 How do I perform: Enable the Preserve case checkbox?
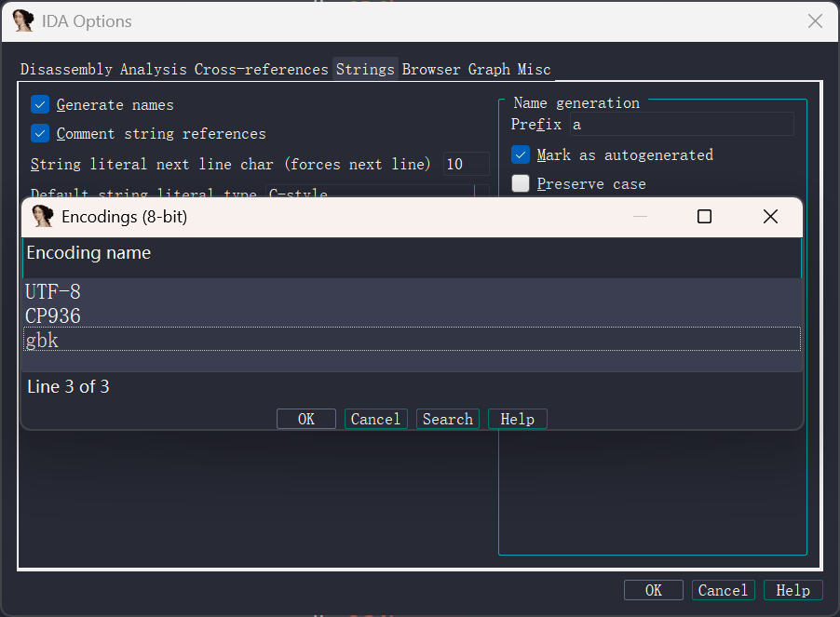pyautogui.click(x=521, y=183)
